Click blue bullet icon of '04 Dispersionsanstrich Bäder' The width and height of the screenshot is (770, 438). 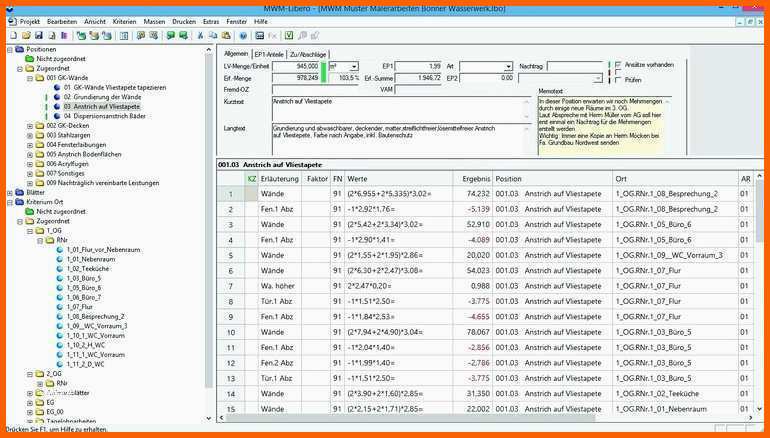[57, 116]
